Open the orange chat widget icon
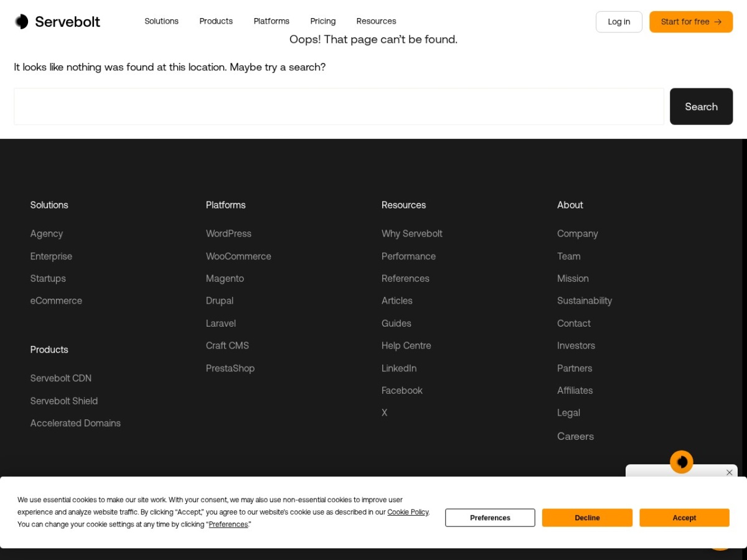Image resolution: width=747 pixels, height=560 pixels. coord(682,462)
